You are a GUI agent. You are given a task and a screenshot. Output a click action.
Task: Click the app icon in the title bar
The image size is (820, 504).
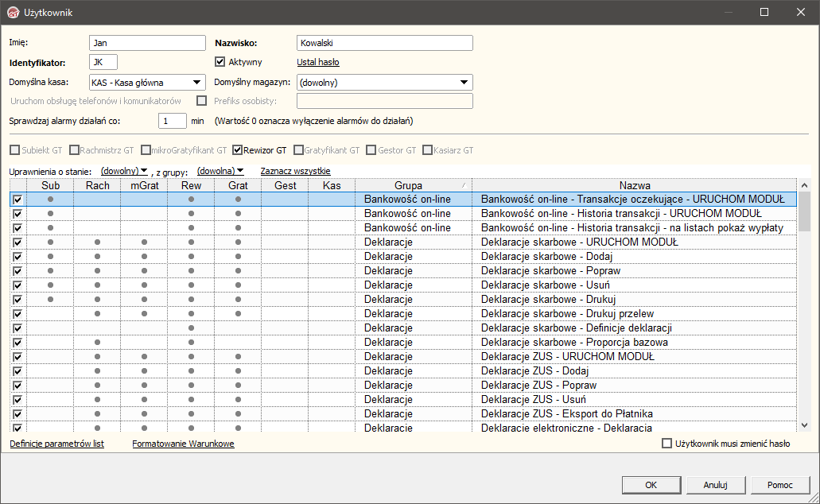click(x=12, y=12)
